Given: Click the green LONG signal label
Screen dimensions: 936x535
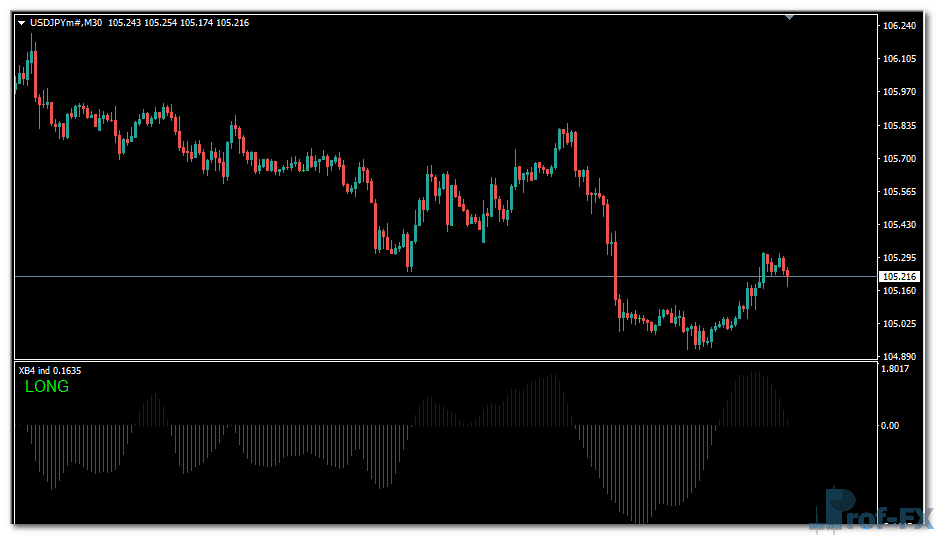Looking at the screenshot, I should [x=47, y=386].
